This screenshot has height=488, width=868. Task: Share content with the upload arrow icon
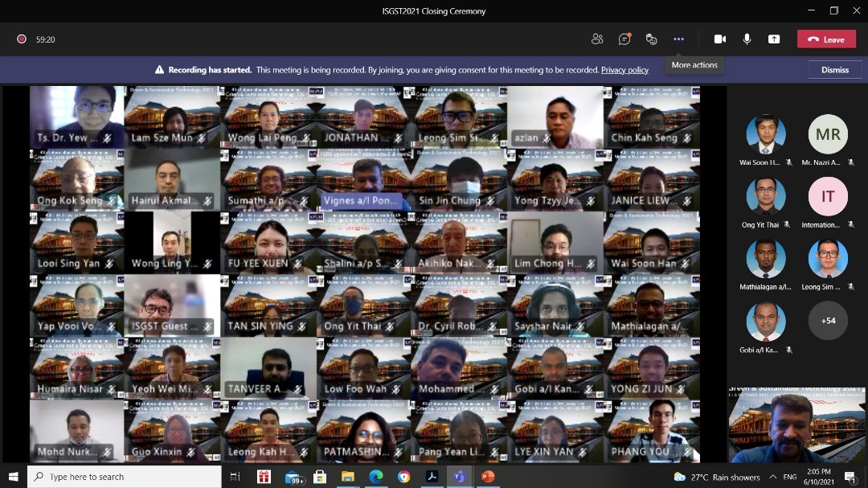click(x=774, y=39)
